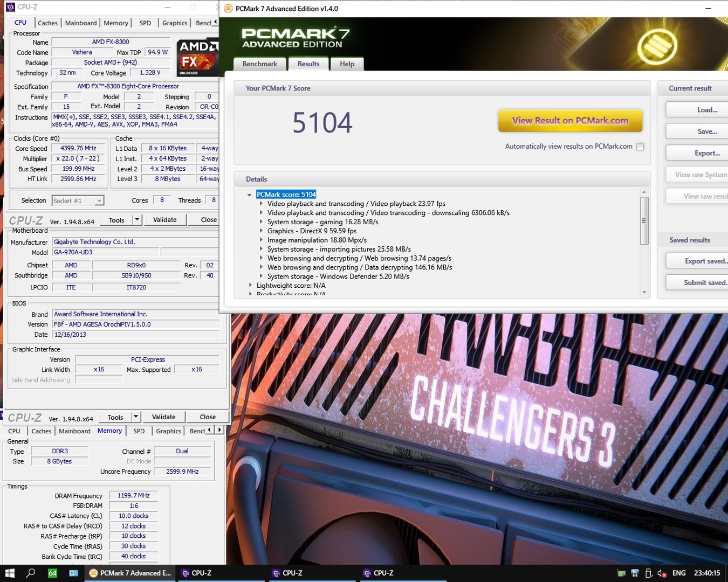728x582 pixels.
Task: Click the gold PCMark emblem in the banner
Action: 657,47
